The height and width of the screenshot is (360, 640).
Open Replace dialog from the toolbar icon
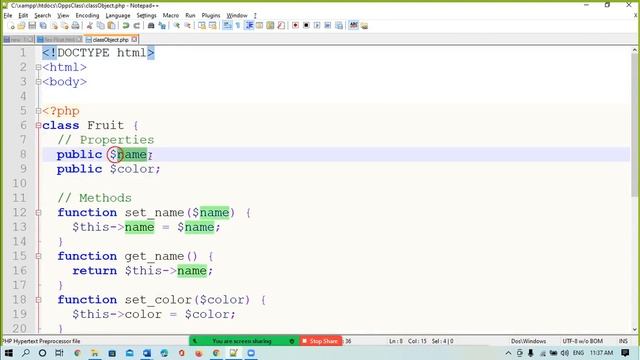162,26
